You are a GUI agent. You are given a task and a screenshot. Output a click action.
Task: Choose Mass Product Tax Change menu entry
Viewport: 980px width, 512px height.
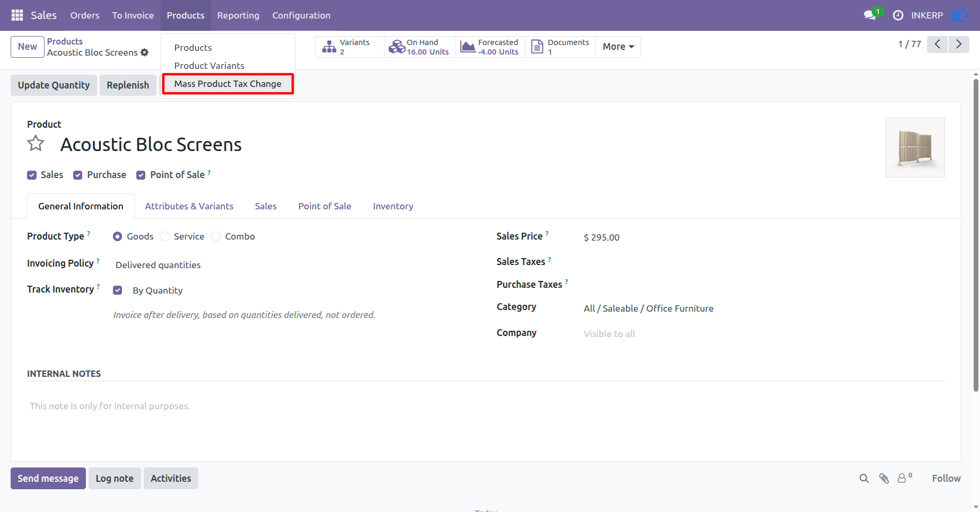pos(228,84)
